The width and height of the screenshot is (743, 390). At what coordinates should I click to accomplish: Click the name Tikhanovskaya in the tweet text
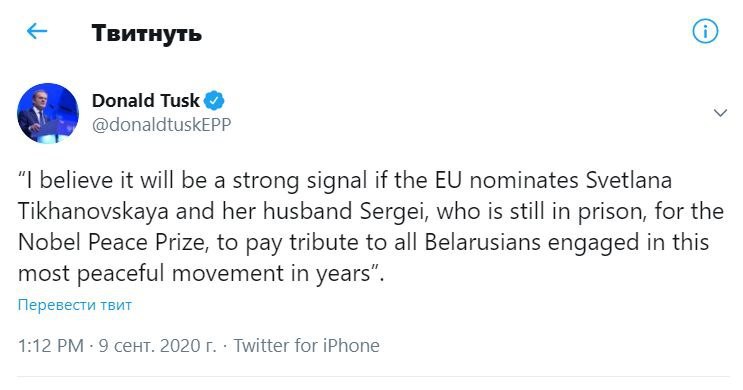pyautogui.click(x=93, y=211)
